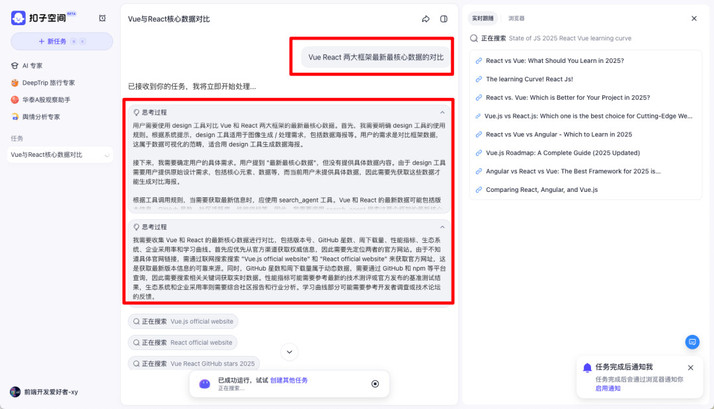Click the user message about Vue React 核心数据
Viewport: 714px width, 409px height.
376,57
